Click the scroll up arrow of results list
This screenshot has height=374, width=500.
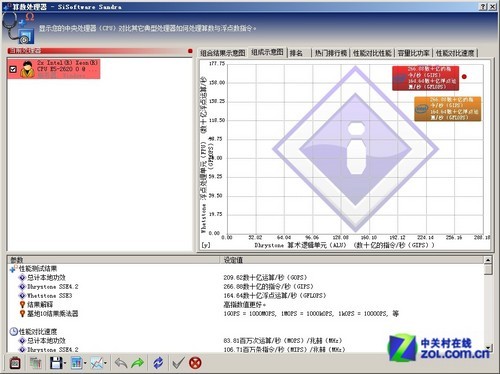[488, 260]
